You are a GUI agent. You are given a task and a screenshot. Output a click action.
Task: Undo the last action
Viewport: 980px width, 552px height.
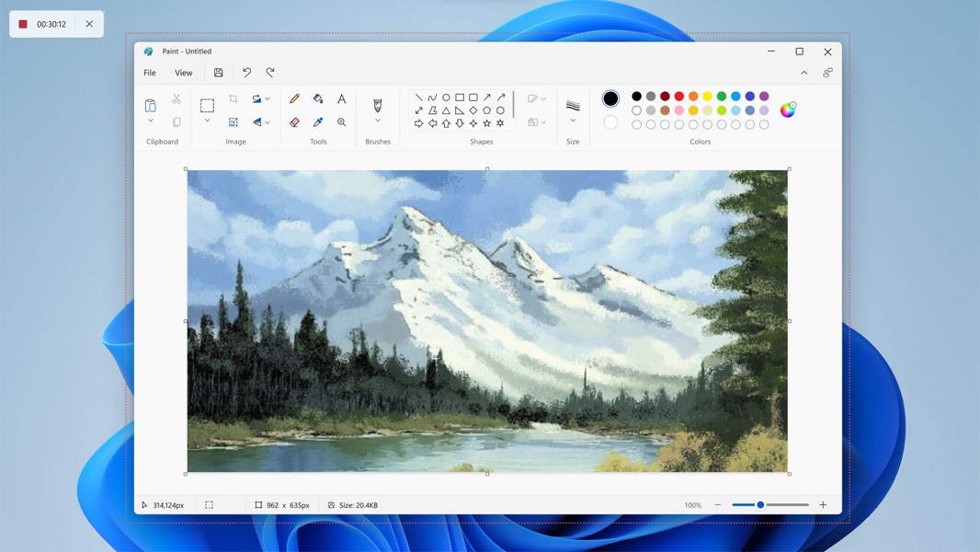click(x=246, y=73)
